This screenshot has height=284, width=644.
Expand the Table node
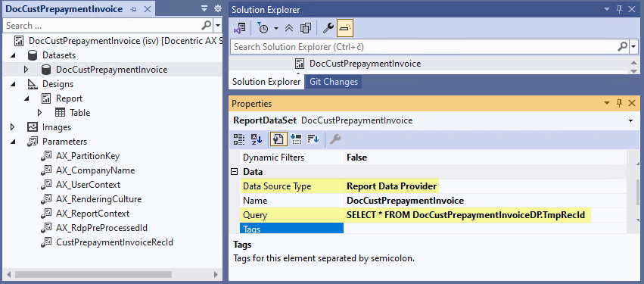click(x=40, y=113)
